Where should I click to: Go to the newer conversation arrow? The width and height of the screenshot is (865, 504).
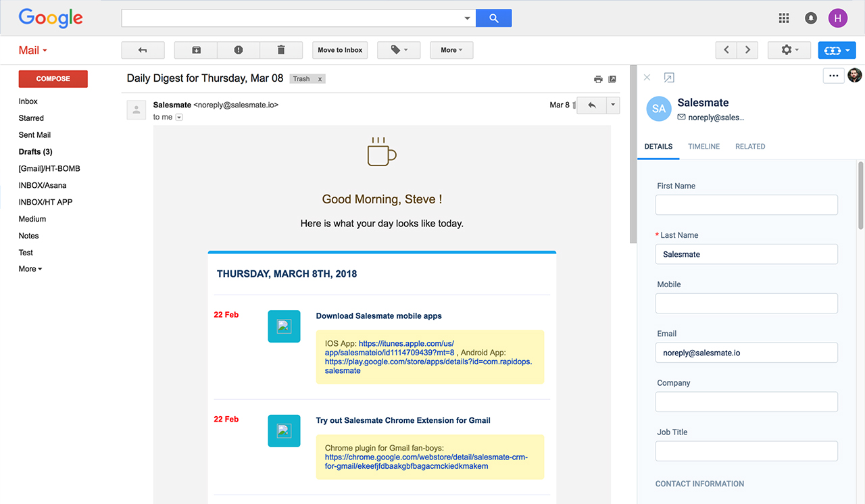pos(726,50)
